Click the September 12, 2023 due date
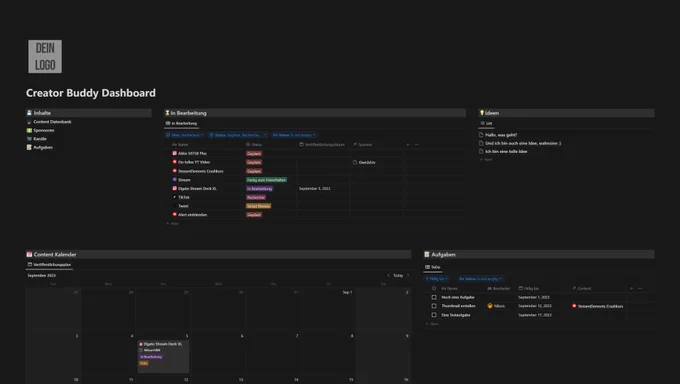680x384 pixels. coord(535,306)
